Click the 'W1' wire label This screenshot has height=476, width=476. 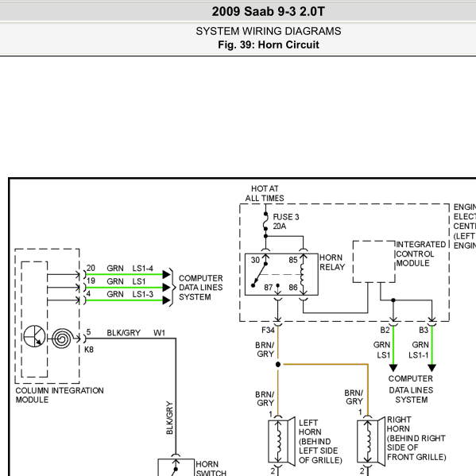tap(160, 333)
